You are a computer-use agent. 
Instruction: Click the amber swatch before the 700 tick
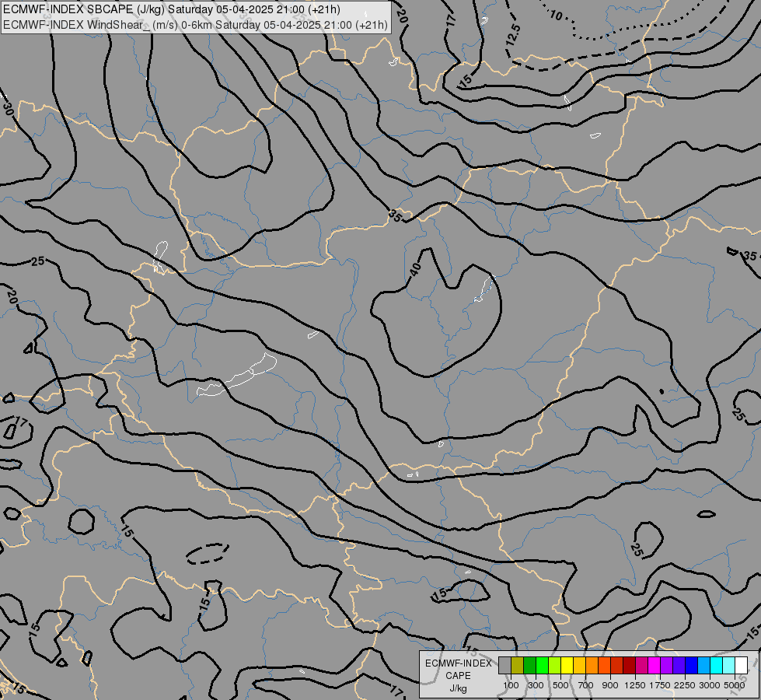pos(579,665)
